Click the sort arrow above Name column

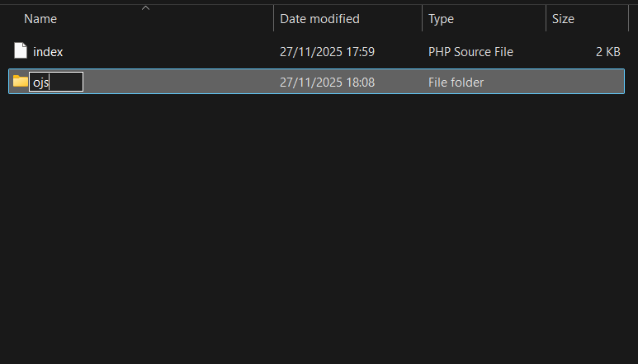pyautogui.click(x=145, y=7)
